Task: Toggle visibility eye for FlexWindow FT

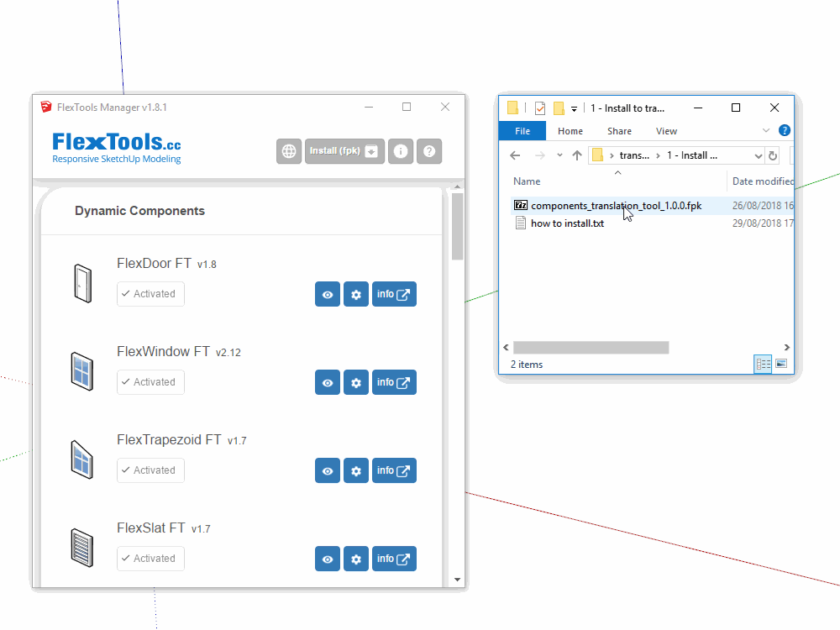Action: pos(328,382)
